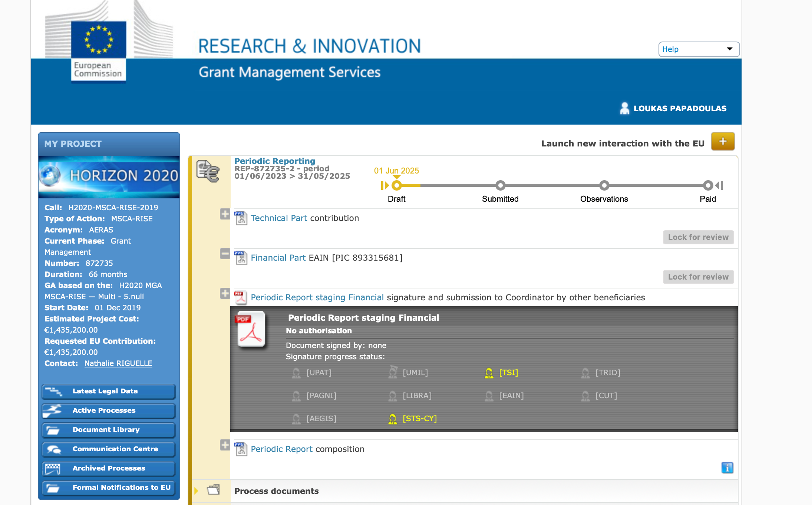Click the blue information icon
Screen dimensions: 812x505
pyautogui.click(x=727, y=468)
